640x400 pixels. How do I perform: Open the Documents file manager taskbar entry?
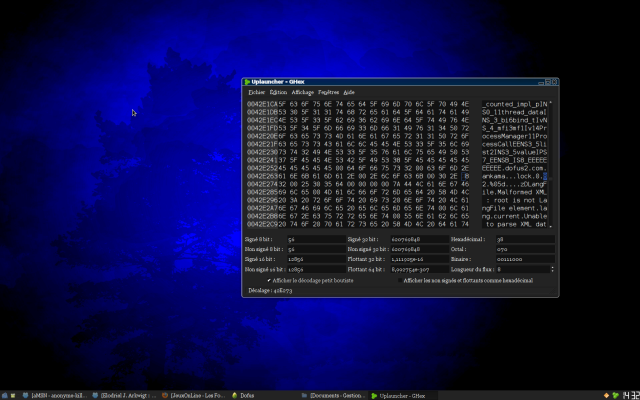click(x=330, y=395)
